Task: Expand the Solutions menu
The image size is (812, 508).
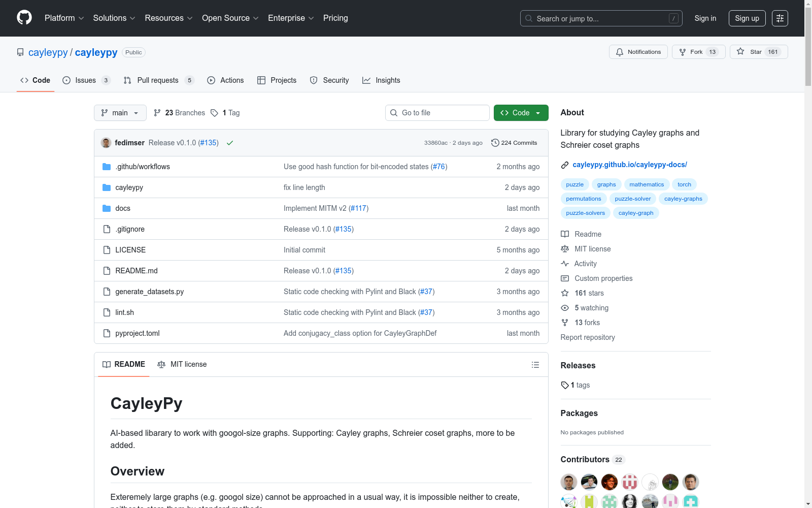Action: coord(114,18)
